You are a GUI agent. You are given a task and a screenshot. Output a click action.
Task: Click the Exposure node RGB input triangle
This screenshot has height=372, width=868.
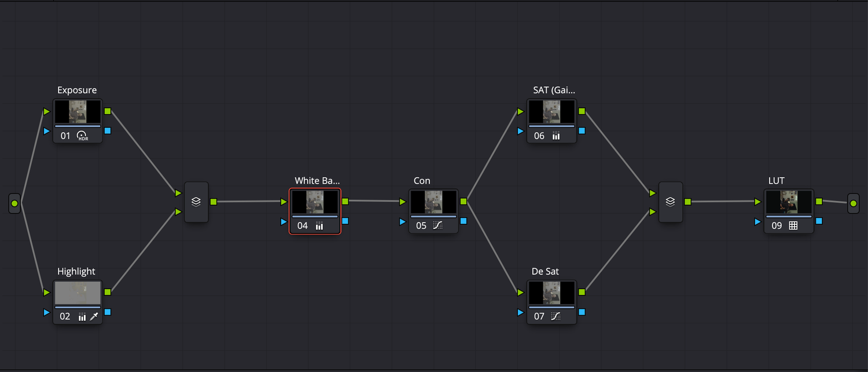pos(47,111)
